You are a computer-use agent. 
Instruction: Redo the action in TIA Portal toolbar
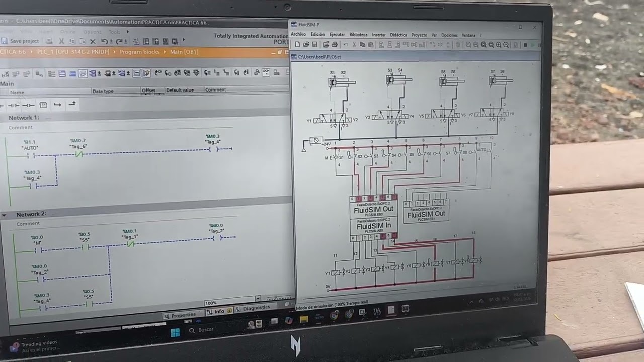[119, 41]
